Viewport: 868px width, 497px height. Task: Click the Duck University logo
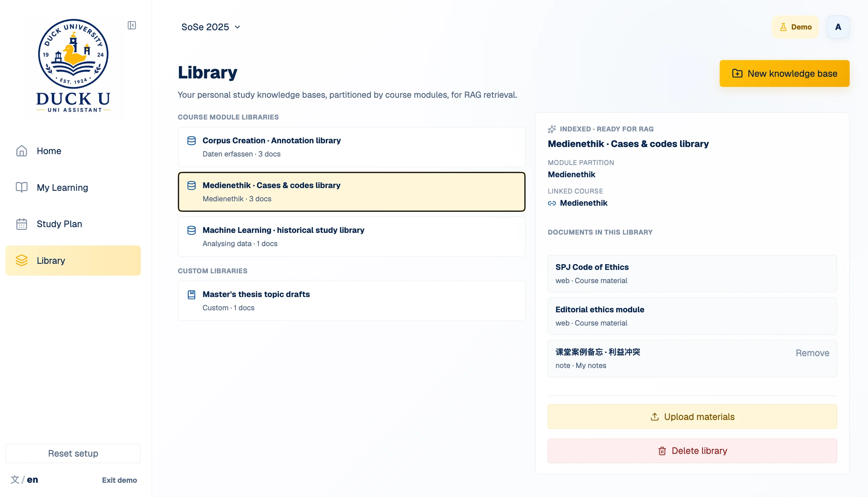(x=73, y=66)
